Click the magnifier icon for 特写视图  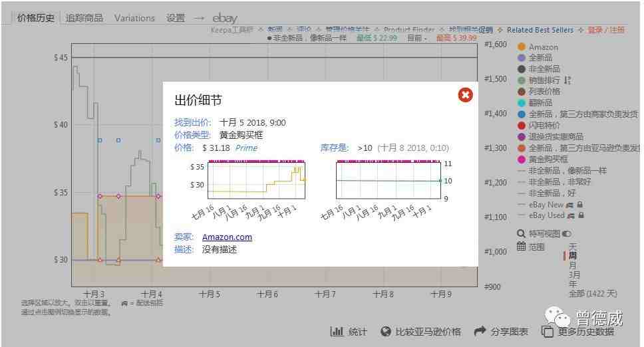pos(521,233)
